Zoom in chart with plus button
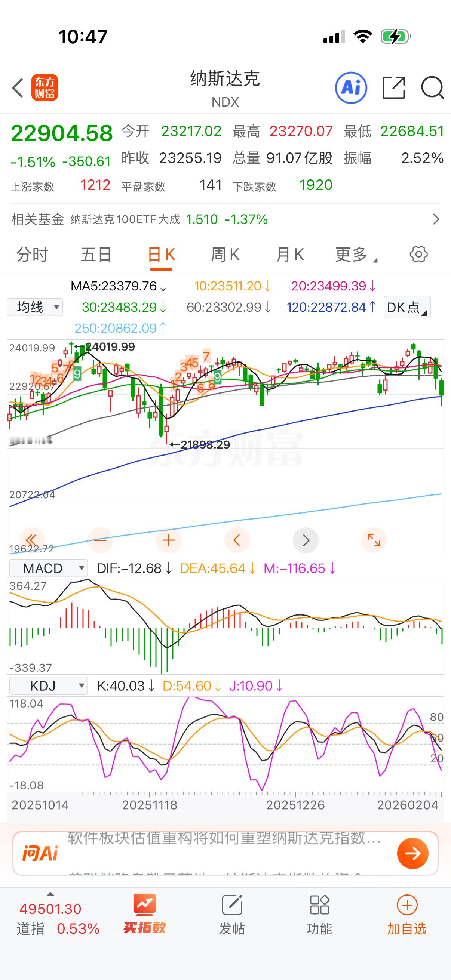The image size is (451, 980). 169,540
